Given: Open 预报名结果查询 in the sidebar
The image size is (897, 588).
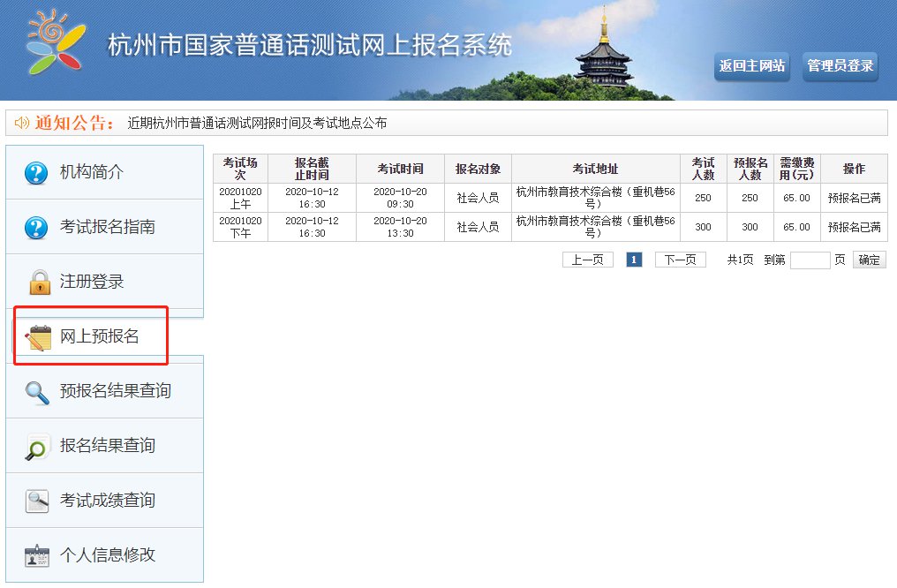Looking at the screenshot, I should 105,390.
